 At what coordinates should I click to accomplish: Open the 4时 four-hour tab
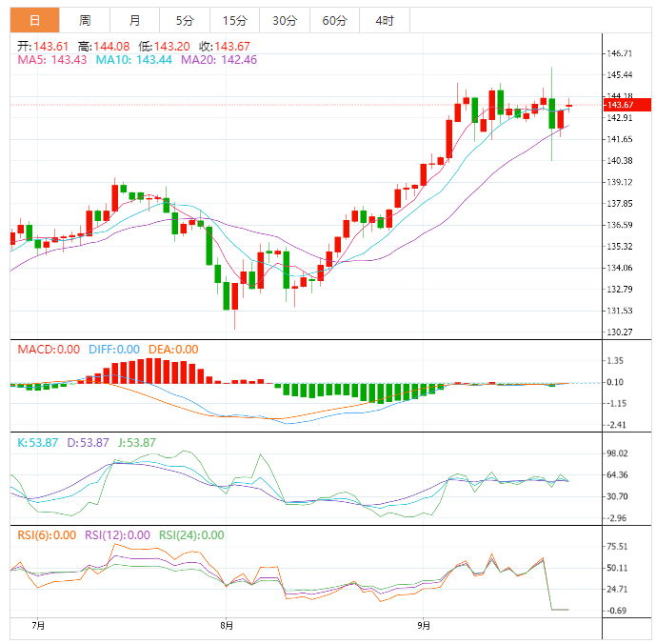point(385,20)
